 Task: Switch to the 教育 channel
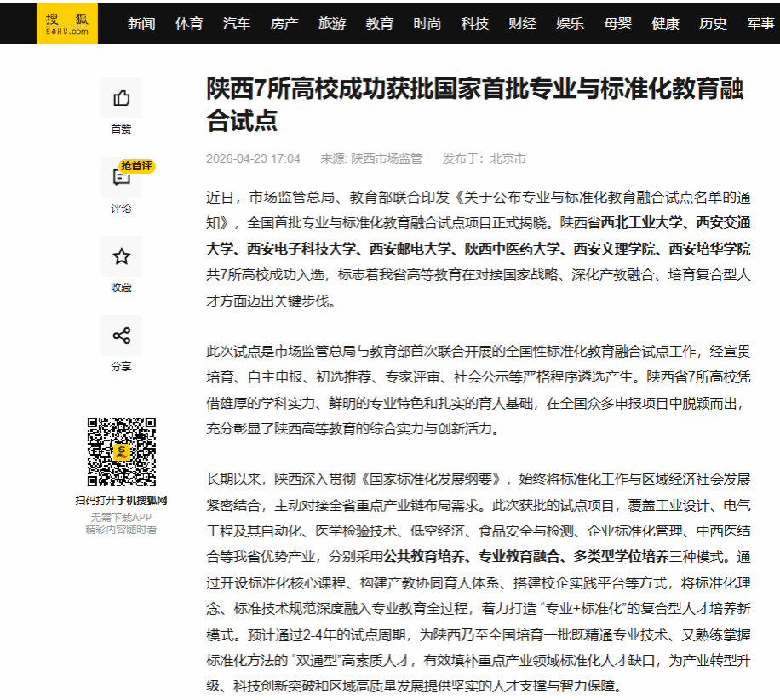pyautogui.click(x=380, y=23)
